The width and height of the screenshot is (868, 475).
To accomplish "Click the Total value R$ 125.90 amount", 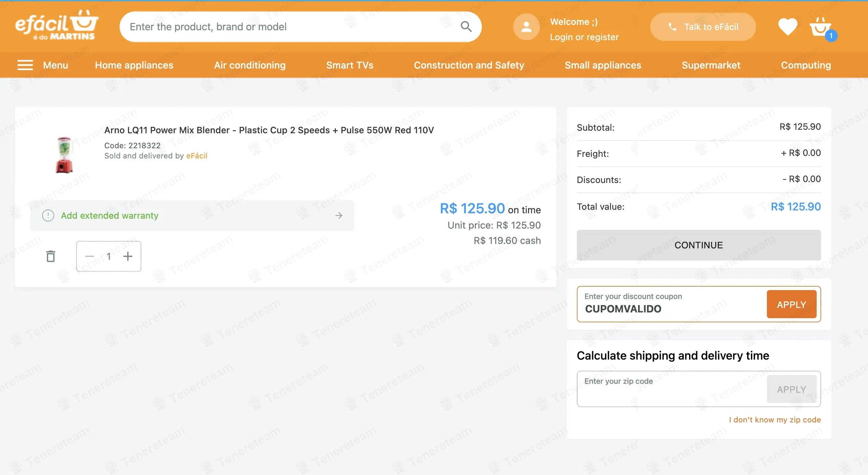I will pyautogui.click(x=796, y=207).
